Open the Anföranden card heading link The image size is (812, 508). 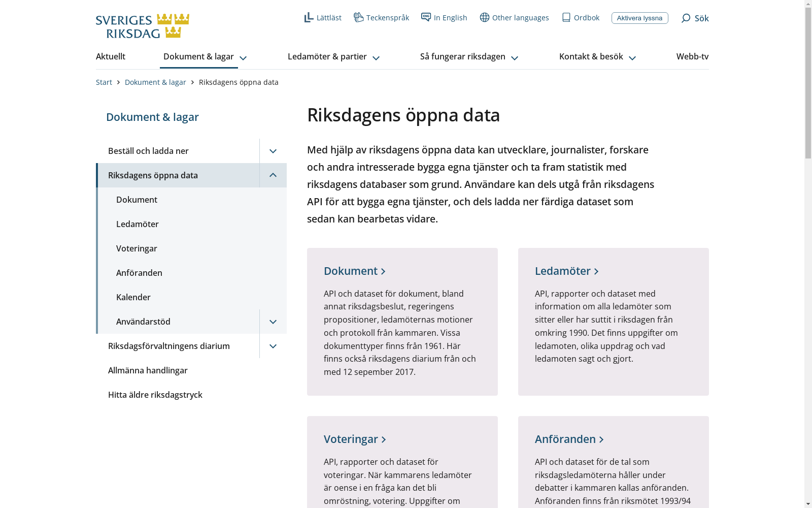pyautogui.click(x=569, y=439)
